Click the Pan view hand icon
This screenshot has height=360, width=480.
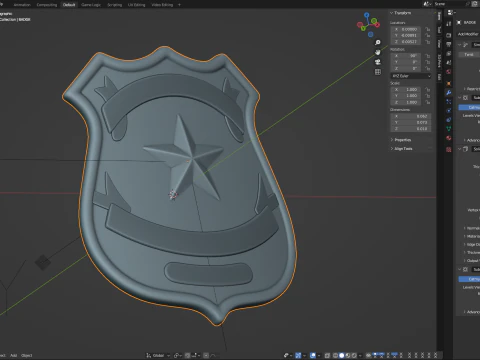(x=378, y=52)
